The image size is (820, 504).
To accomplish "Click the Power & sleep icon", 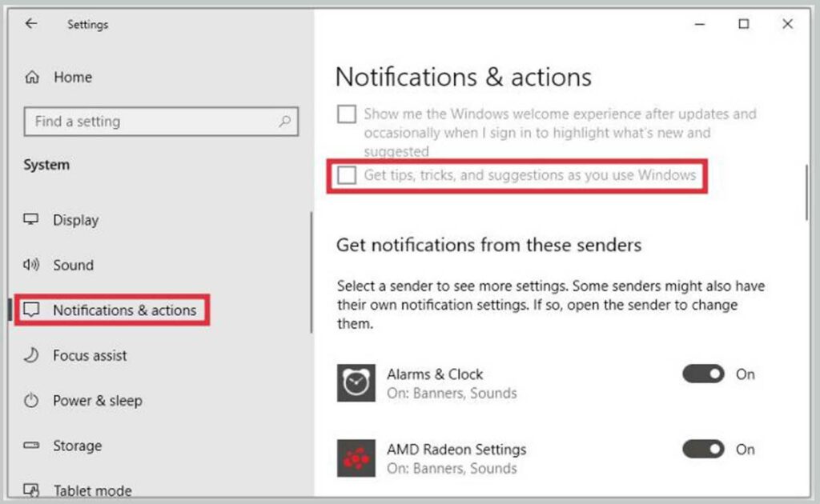I will point(32,401).
